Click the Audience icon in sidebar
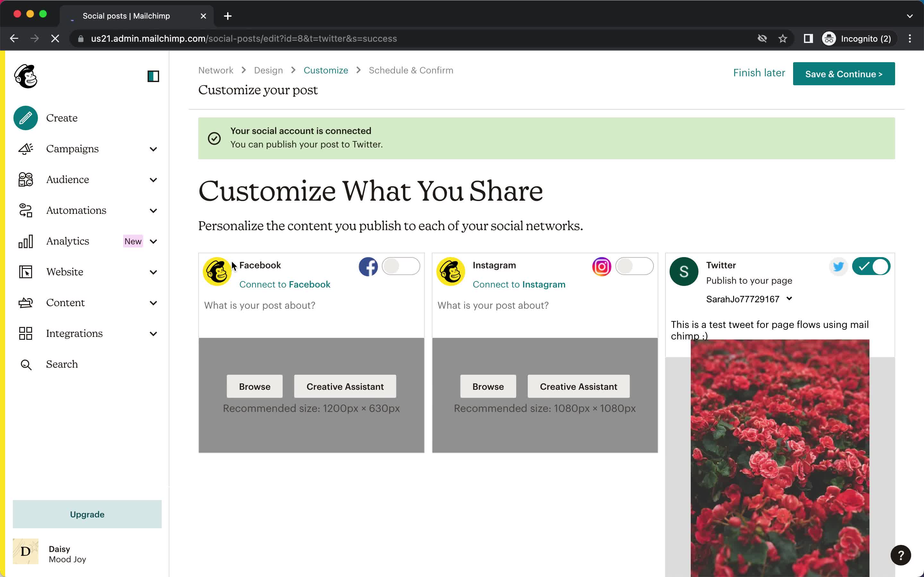The height and width of the screenshot is (577, 924). [25, 179]
